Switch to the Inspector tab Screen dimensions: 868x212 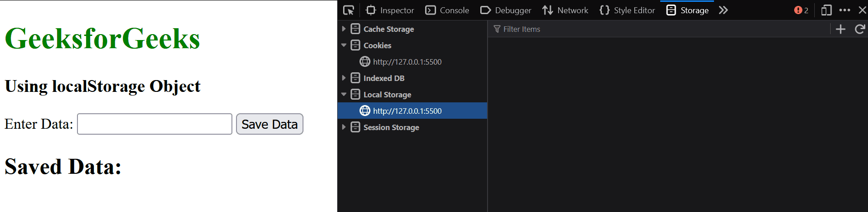390,10
